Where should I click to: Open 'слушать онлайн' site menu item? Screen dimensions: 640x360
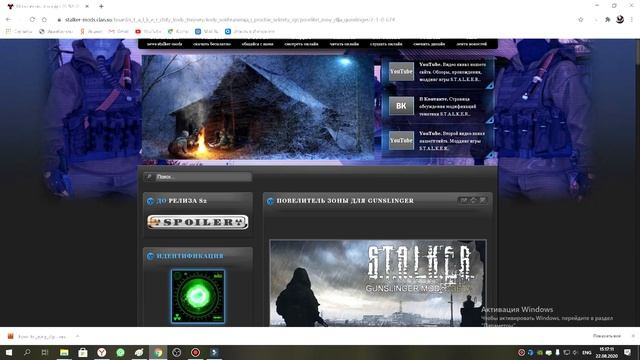pyautogui.click(x=386, y=44)
